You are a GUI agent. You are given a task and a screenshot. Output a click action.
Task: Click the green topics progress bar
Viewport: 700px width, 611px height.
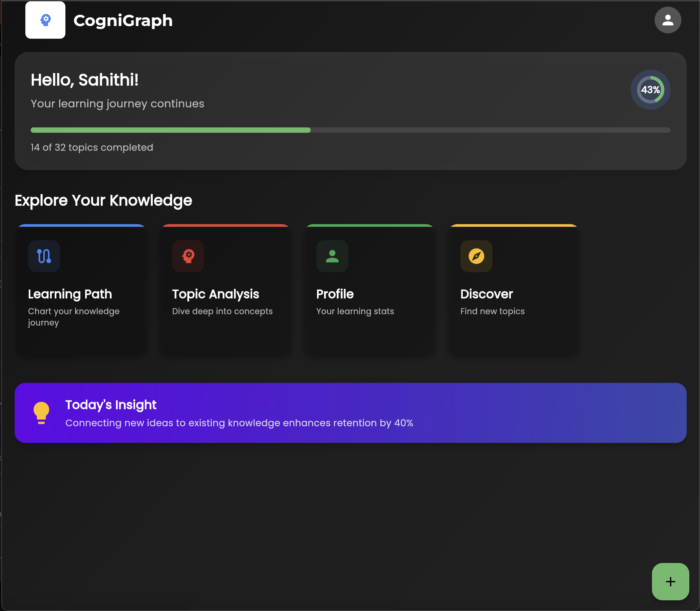[x=170, y=130]
